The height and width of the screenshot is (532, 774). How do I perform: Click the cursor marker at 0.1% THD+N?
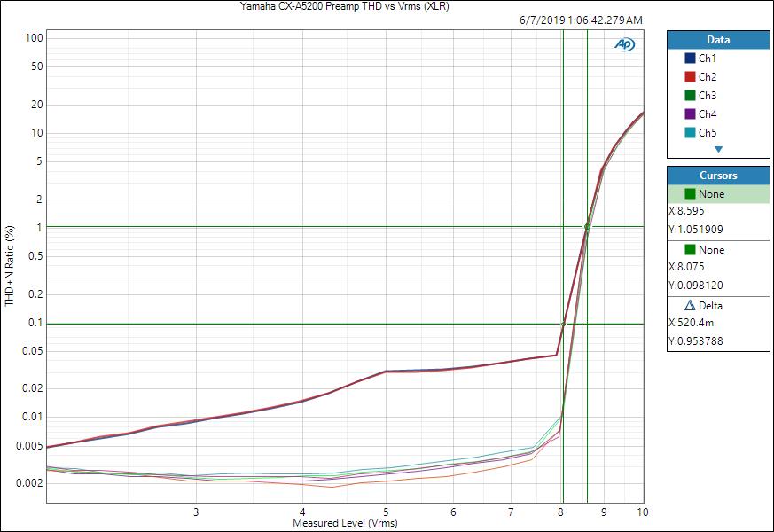[x=563, y=324]
